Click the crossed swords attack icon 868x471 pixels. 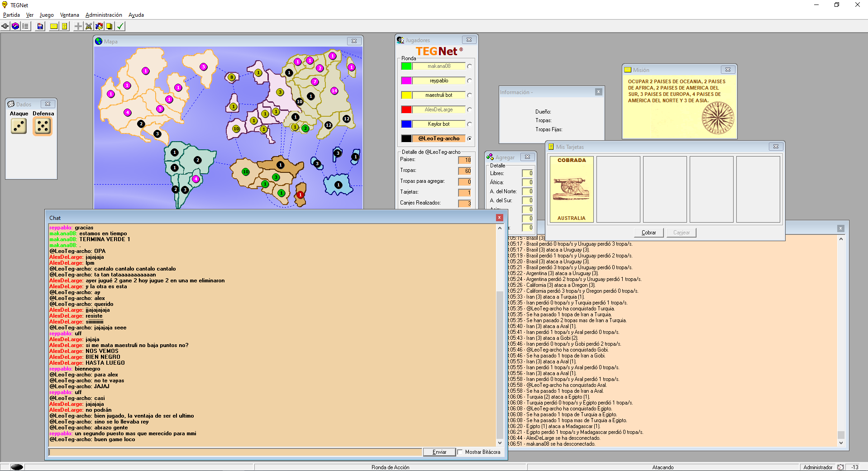point(89,26)
